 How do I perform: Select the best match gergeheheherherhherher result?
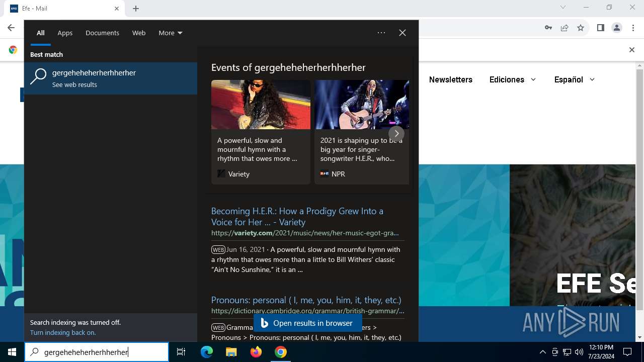pyautogui.click(x=111, y=78)
